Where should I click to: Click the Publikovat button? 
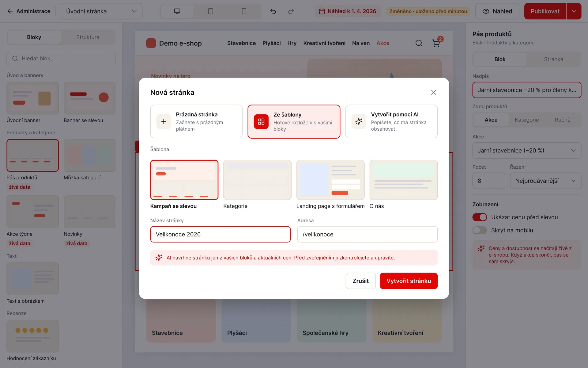click(545, 11)
